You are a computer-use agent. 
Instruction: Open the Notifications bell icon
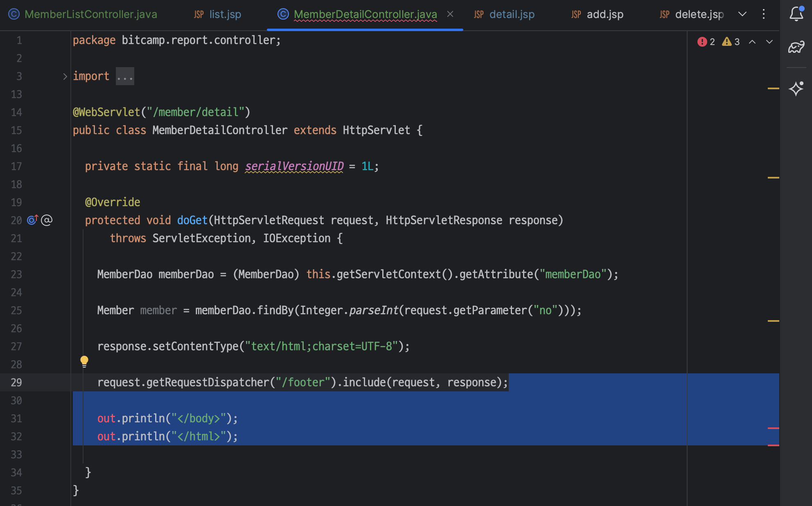point(796,14)
